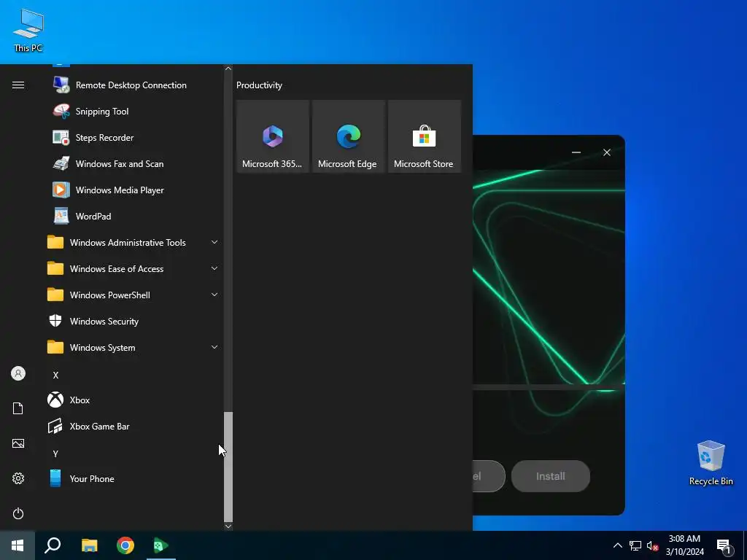Open Documents from Start sidebar
This screenshot has height=560, width=747.
[18, 408]
